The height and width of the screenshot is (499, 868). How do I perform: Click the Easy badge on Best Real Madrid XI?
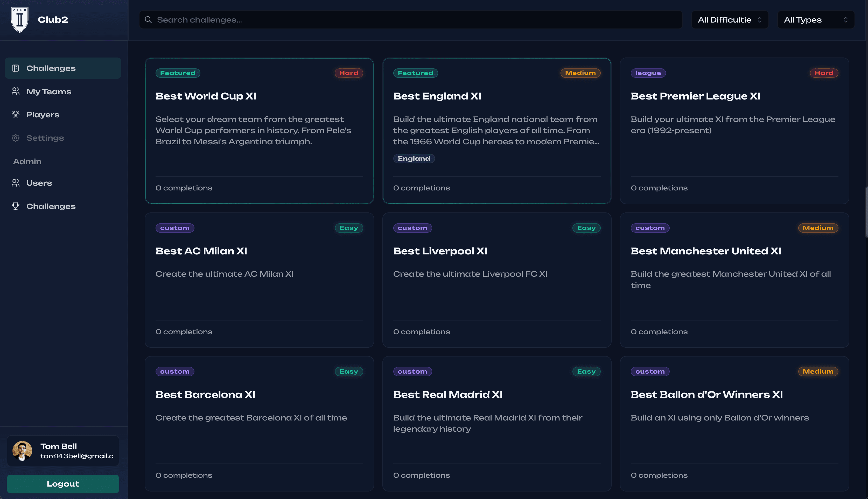point(586,372)
